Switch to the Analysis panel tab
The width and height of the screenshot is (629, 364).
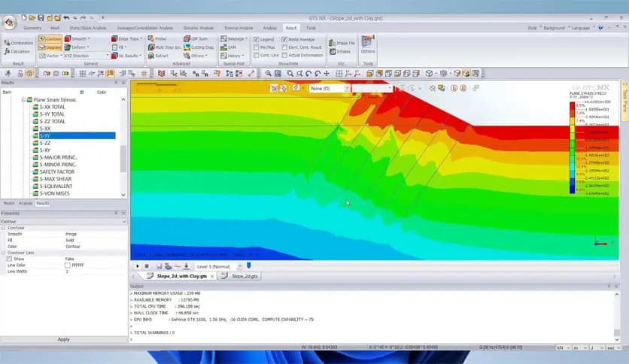pyautogui.click(x=26, y=203)
